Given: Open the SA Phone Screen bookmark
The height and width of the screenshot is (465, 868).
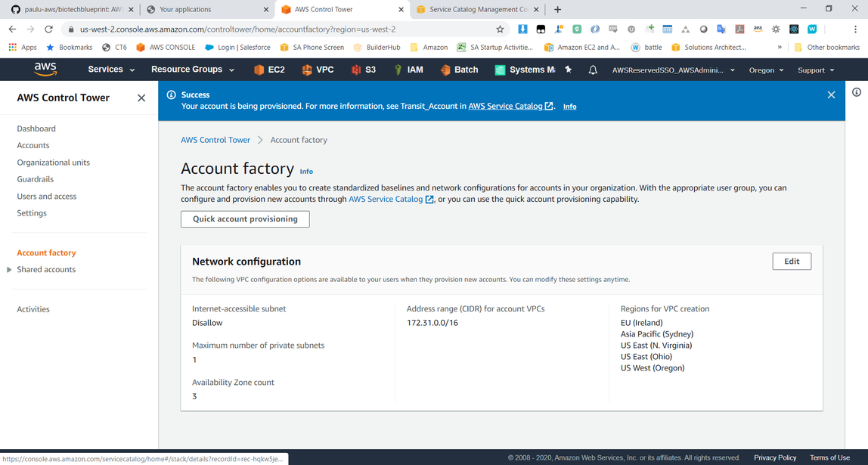Looking at the screenshot, I should pyautogui.click(x=312, y=47).
